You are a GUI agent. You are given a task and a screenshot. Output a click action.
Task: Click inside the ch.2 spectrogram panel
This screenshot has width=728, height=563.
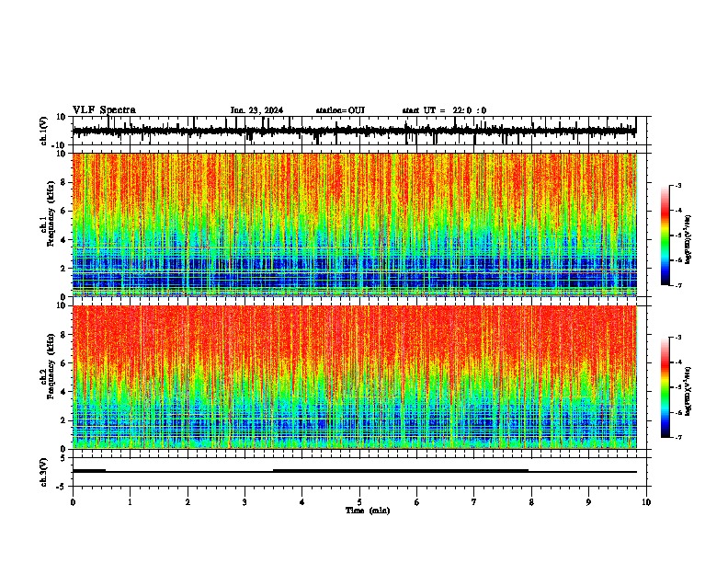[x=354, y=377]
